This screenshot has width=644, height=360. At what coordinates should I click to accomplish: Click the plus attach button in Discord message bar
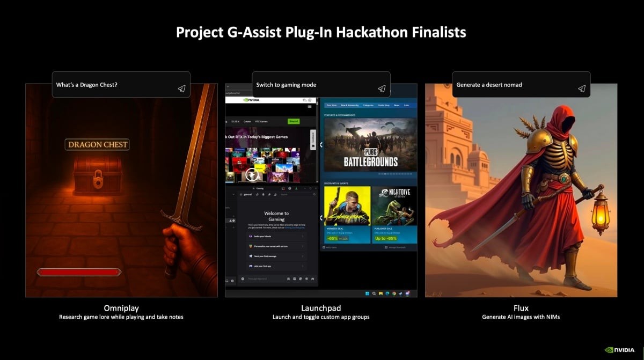(x=243, y=279)
